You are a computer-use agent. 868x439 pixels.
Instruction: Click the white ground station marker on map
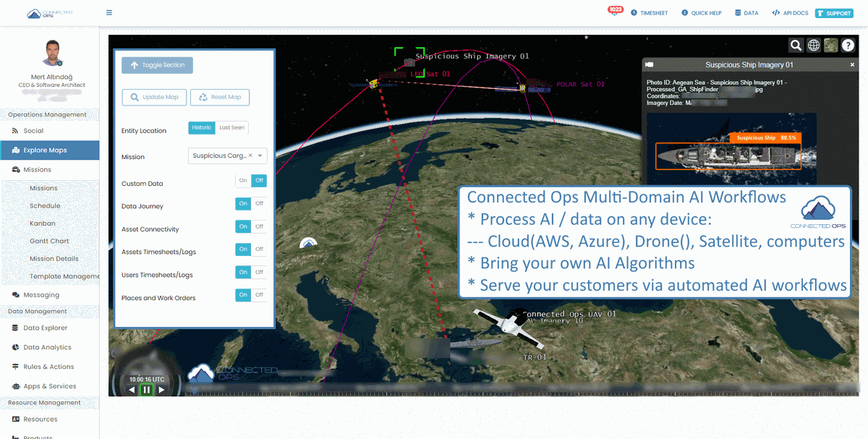point(309,243)
